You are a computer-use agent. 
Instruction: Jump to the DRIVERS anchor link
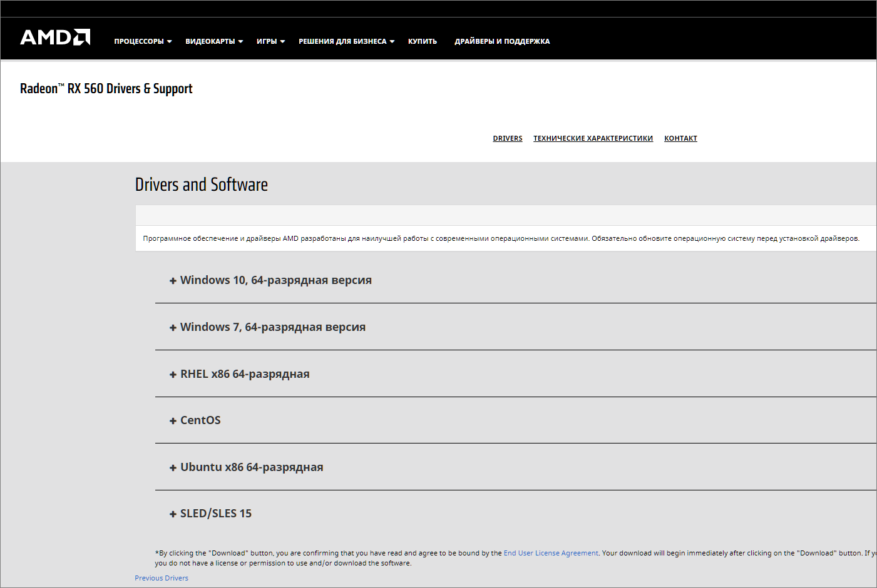pyautogui.click(x=508, y=138)
